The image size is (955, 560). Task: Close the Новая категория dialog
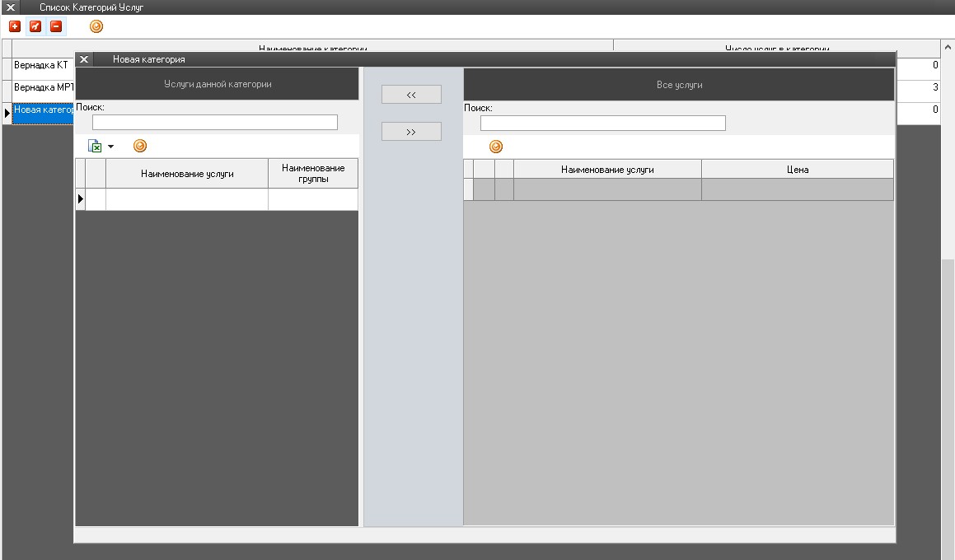point(84,59)
